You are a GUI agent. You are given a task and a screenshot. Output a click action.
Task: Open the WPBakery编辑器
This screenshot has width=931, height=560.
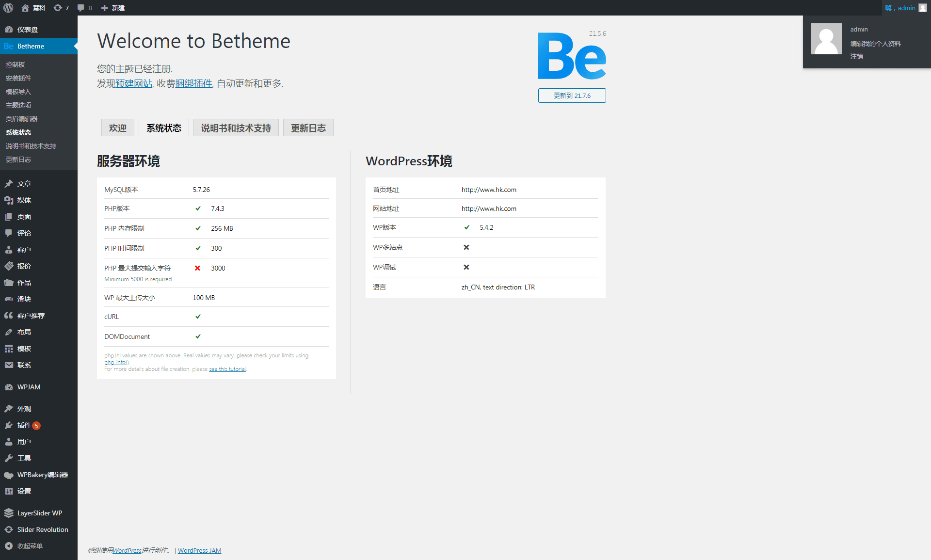[42, 475]
